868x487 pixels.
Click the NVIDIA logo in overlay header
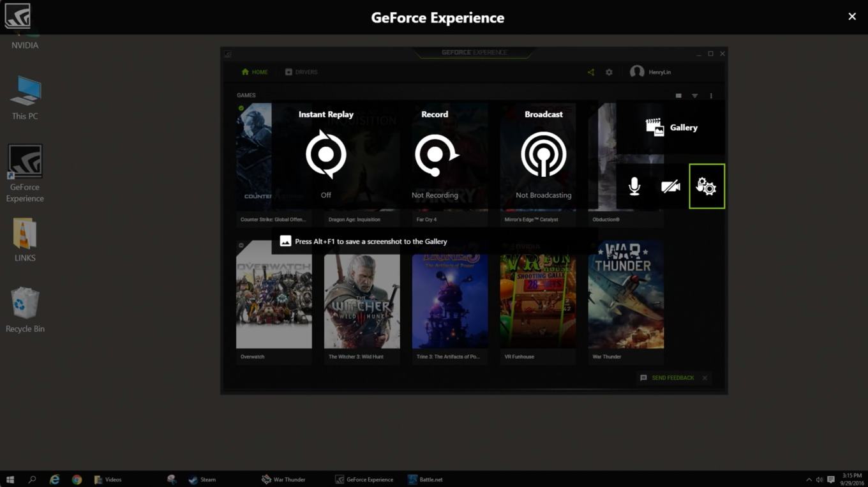(17, 16)
